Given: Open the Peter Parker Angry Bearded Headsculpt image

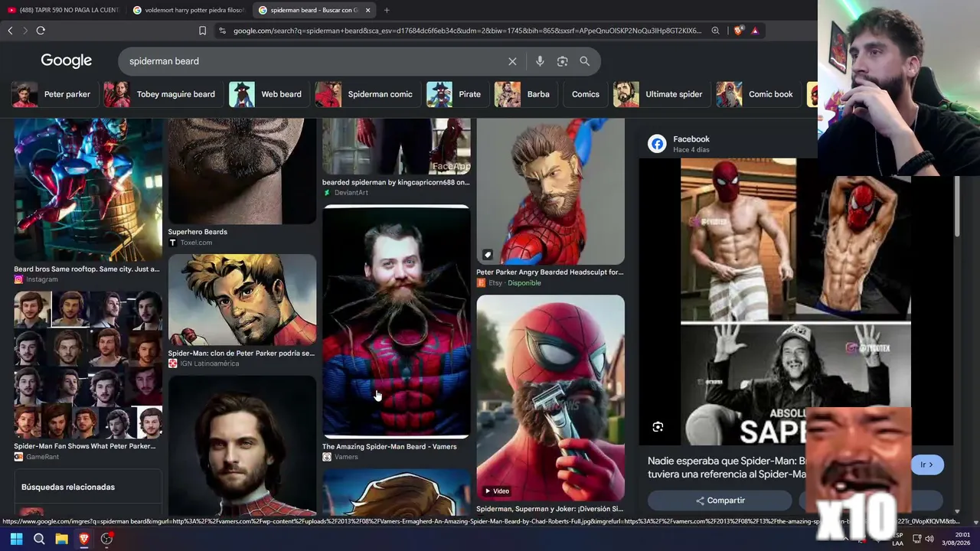Looking at the screenshot, I should (x=550, y=191).
